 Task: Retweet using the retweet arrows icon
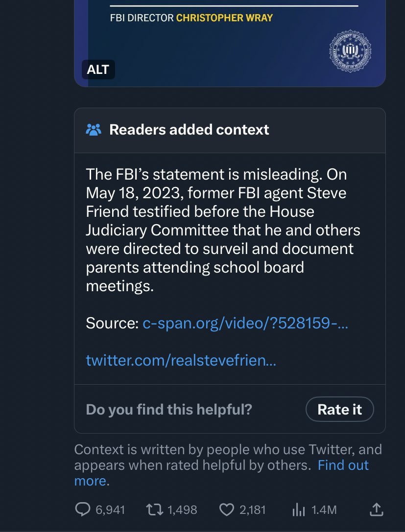point(154,509)
